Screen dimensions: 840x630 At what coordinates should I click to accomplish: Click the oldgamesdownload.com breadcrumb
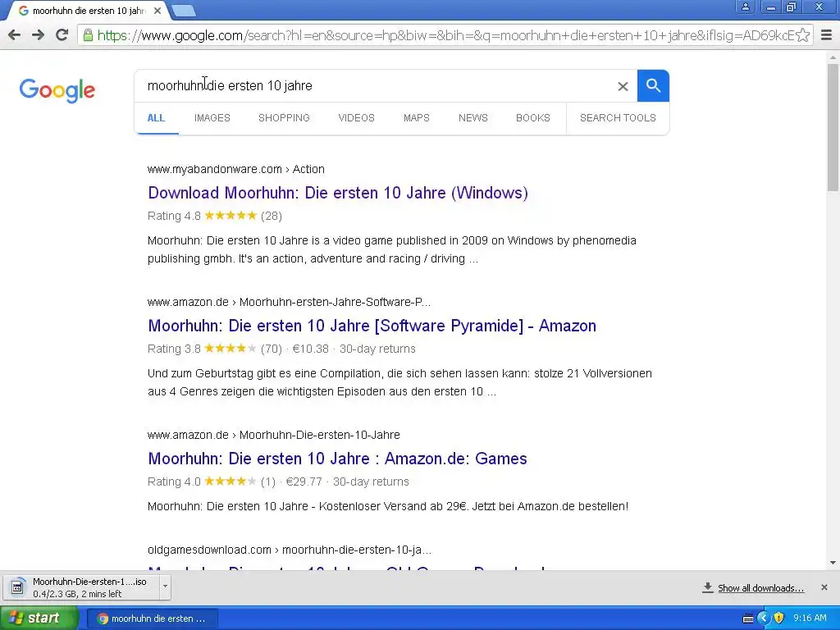click(x=290, y=550)
